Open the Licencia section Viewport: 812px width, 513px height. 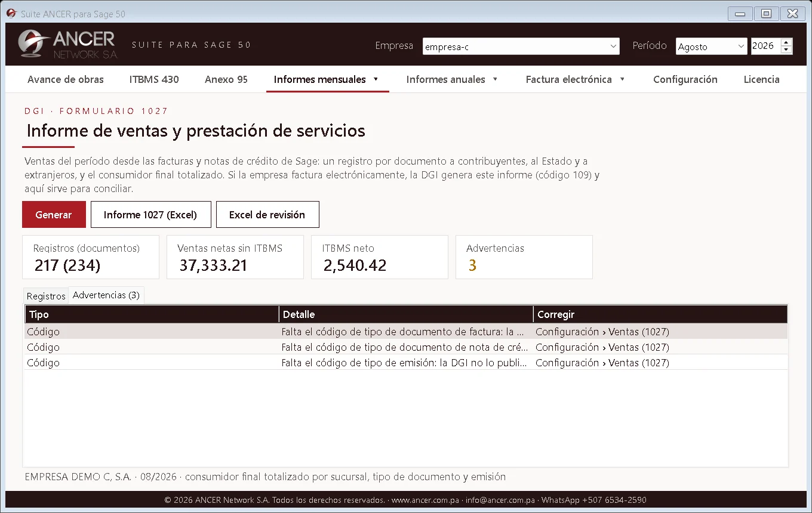click(x=762, y=79)
